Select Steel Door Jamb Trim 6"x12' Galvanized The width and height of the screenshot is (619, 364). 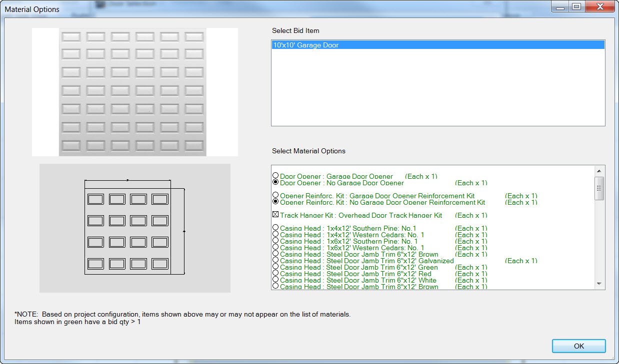[275, 260]
